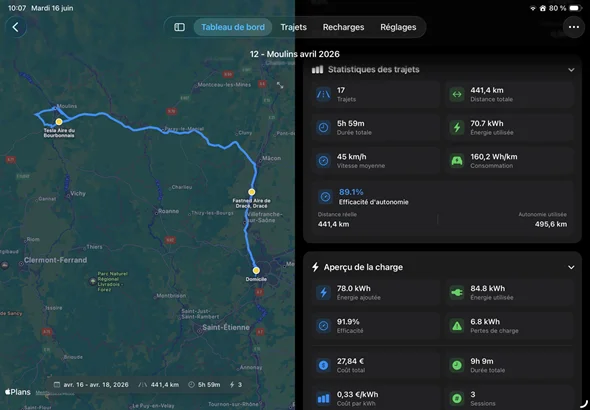Select the Fastned Aire de Dracé marker
Image resolution: width=590 pixels, height=410 pixels.
pos(252,192)
